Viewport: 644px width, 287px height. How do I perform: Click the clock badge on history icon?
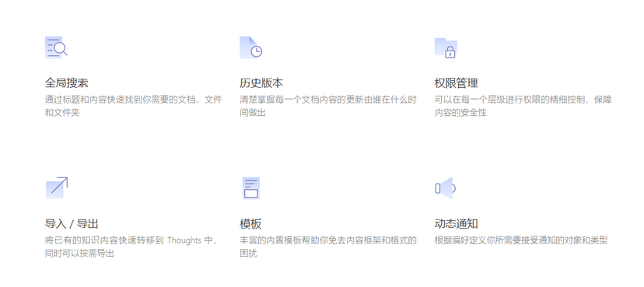click(257, 51)
